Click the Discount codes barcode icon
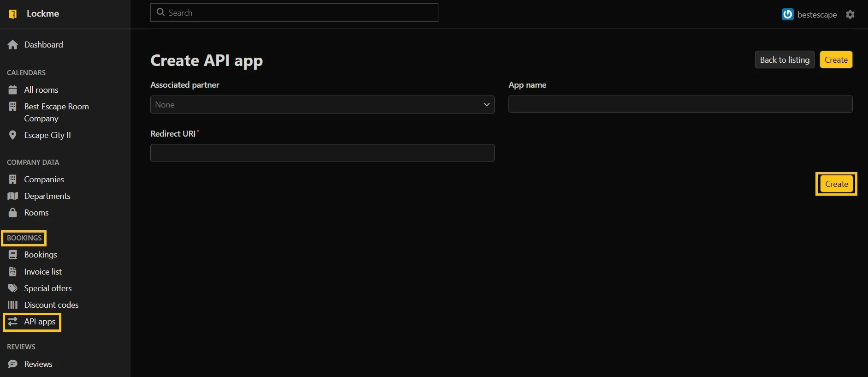868x377 pixels. 13,305
